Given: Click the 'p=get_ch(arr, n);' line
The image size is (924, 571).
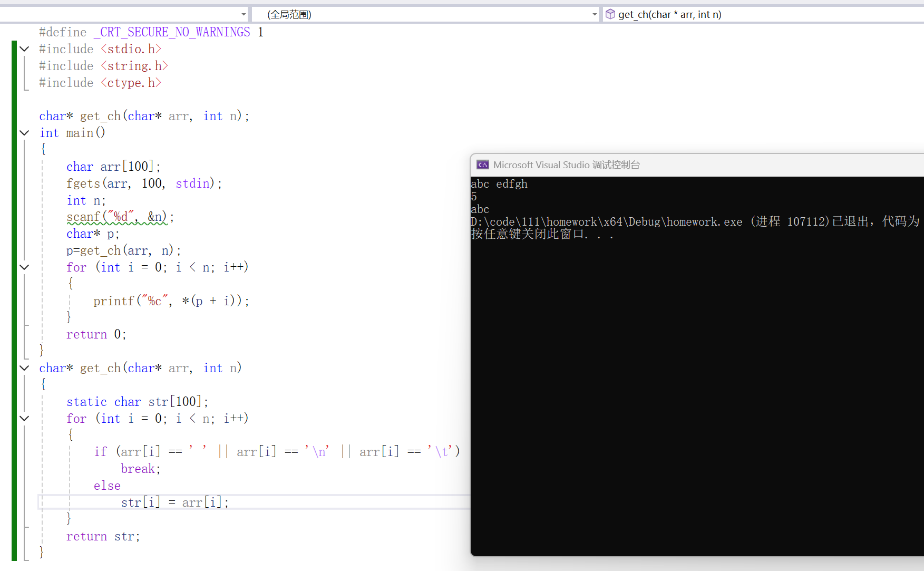Looking at the screenshot, I should click(123, 250).
